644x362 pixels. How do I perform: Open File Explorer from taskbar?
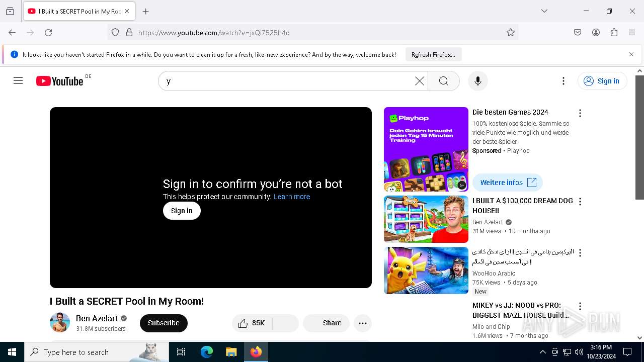[231, 352]
